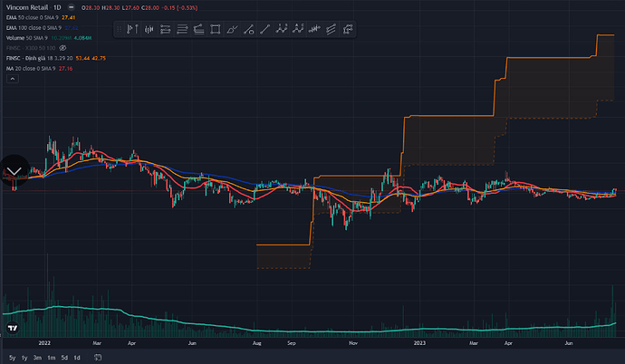625x364 pixels.
Task: Click the Nov label on time axis
Action: click(353, 343)
